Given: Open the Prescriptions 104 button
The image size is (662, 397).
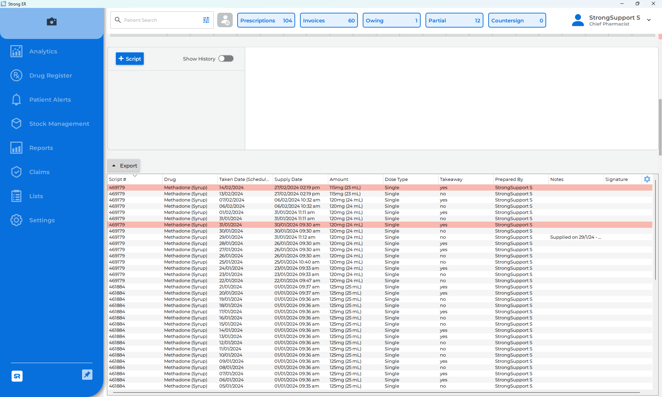Looking at the screenshot, I should pos(266,20).
